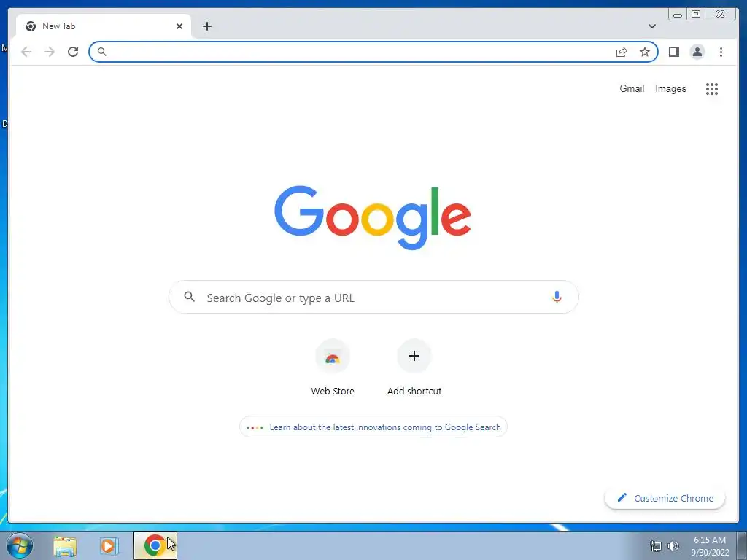This screenshot has width=747, height=560.
Task: Open the volume speaker tray icon
Action: tap(673, 546)
